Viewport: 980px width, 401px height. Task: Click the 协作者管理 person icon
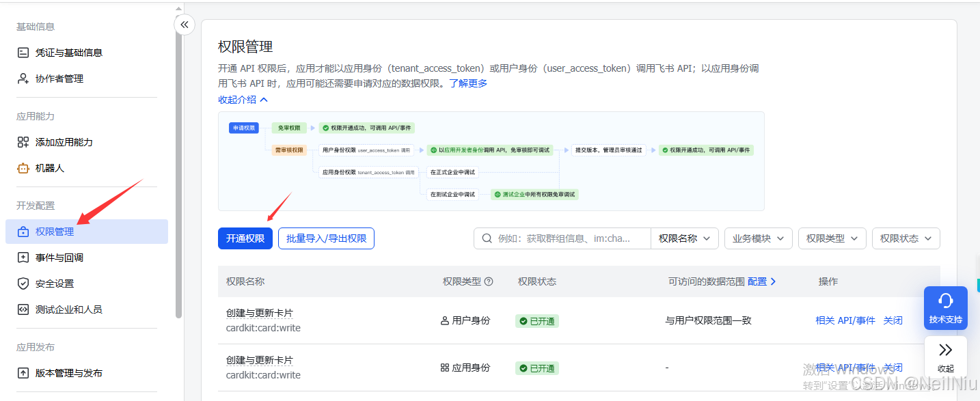click(x=23, y=79)
